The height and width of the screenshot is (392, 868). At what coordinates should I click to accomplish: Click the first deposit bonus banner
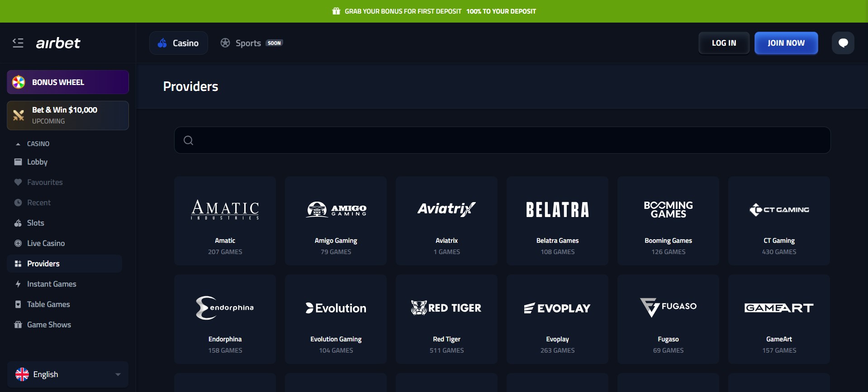tap(434, 11)
